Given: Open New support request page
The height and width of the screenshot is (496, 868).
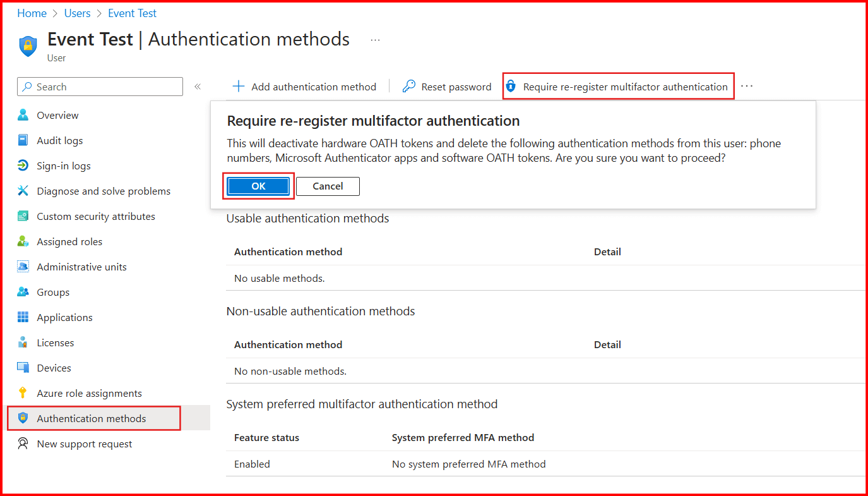Looking at the screenshot, I should tap(84, 444).
